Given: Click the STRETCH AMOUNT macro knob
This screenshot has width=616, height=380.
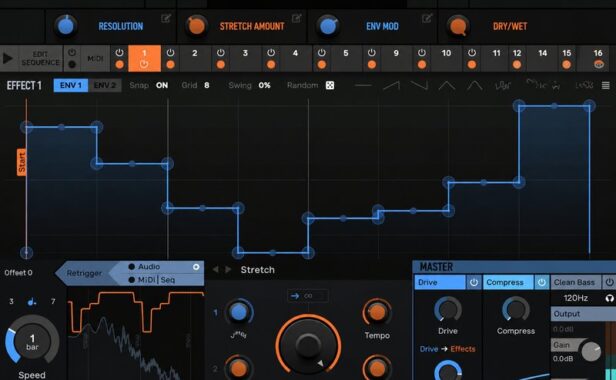Looking at the screenshot, I should coord(196,26).
